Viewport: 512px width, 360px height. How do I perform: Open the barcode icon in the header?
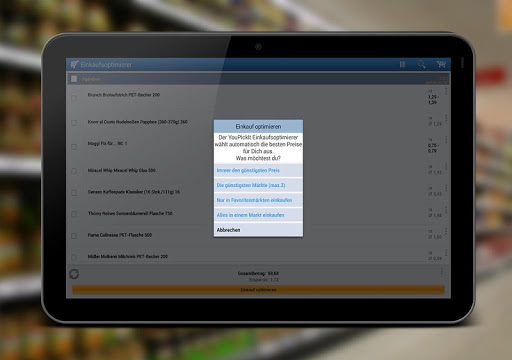(402, 64)
